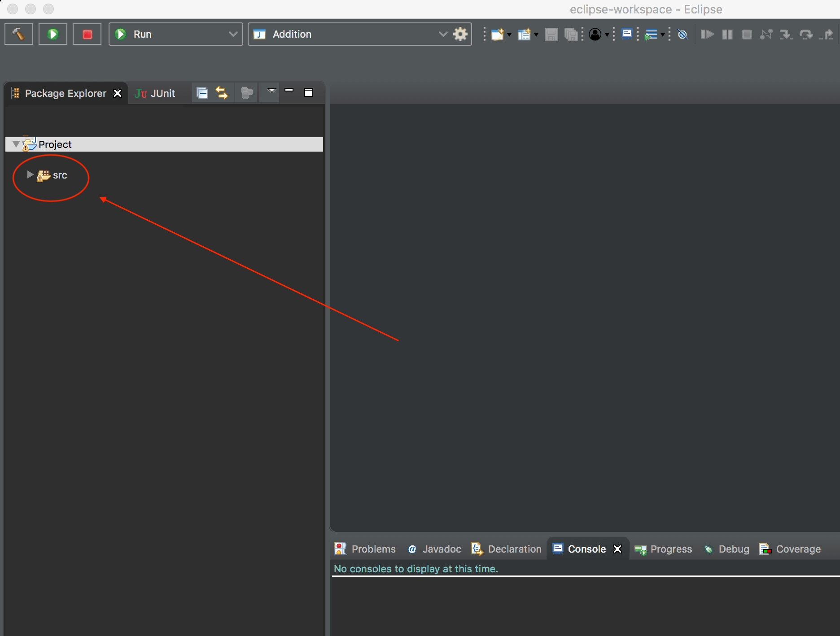Enable Skip All Breakpoints

coord(682,34)
